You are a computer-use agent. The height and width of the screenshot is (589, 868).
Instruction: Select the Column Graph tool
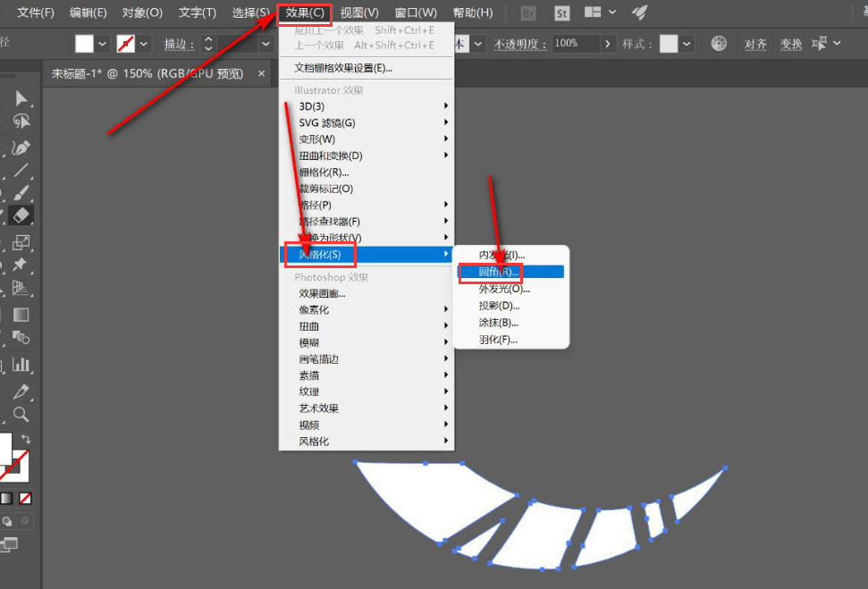click(21, 364)
